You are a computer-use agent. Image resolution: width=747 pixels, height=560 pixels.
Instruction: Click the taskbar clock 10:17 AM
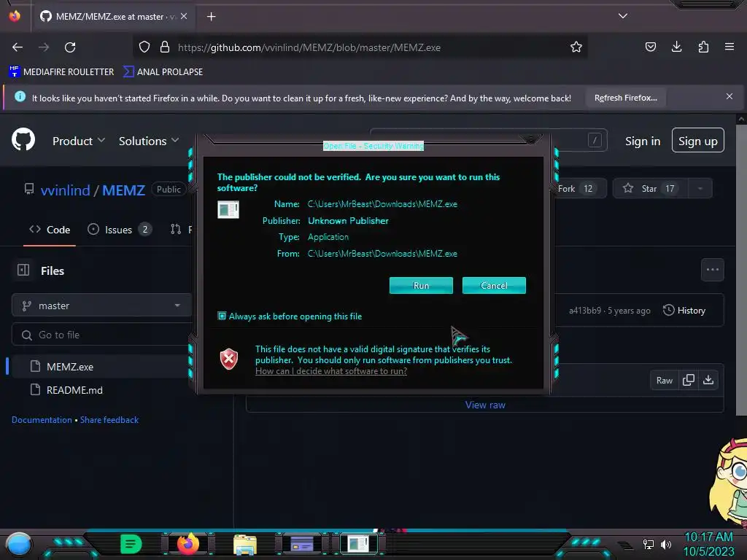(x=708, y=537)
